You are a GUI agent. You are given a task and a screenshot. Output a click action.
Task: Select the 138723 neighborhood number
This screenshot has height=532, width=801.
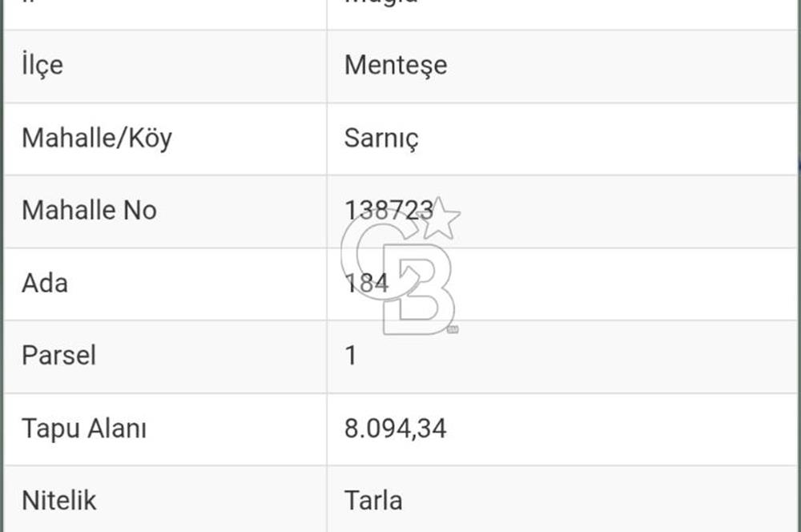coord(388,210)
